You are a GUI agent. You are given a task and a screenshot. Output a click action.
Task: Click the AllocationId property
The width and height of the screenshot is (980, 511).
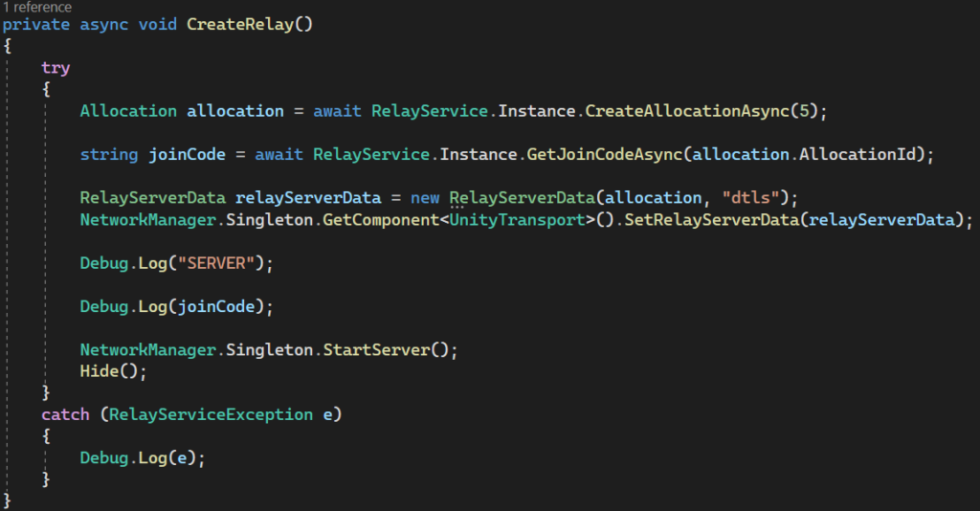tap(867, 154)
